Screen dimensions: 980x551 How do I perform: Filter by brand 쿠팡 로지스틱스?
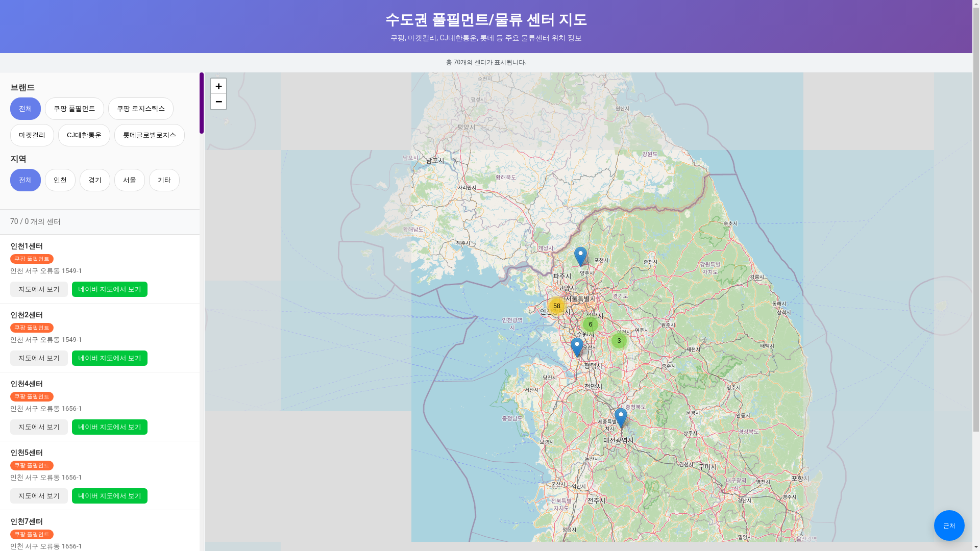[141, 109]
